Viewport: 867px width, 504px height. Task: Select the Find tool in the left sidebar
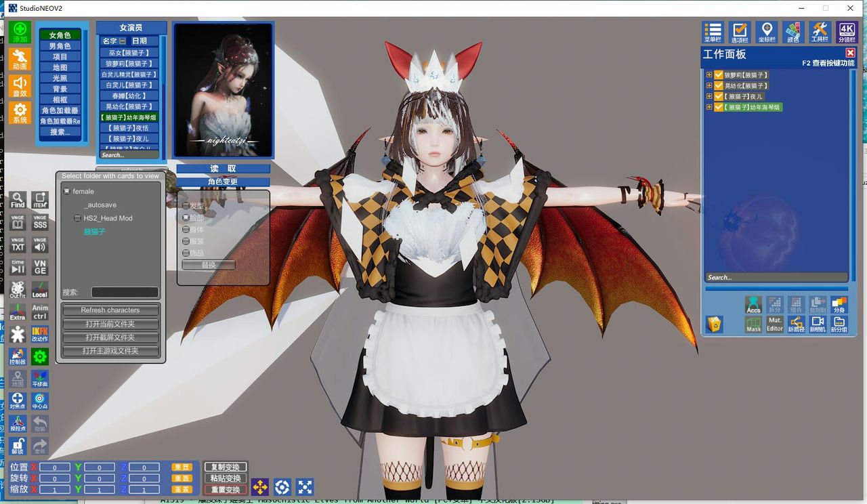tap(16, 201)
